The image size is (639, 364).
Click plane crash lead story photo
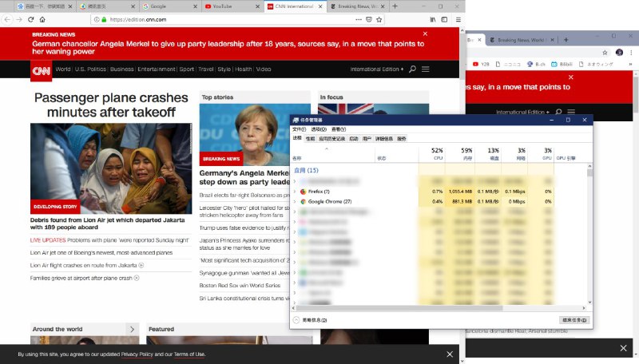click(111, 168)
